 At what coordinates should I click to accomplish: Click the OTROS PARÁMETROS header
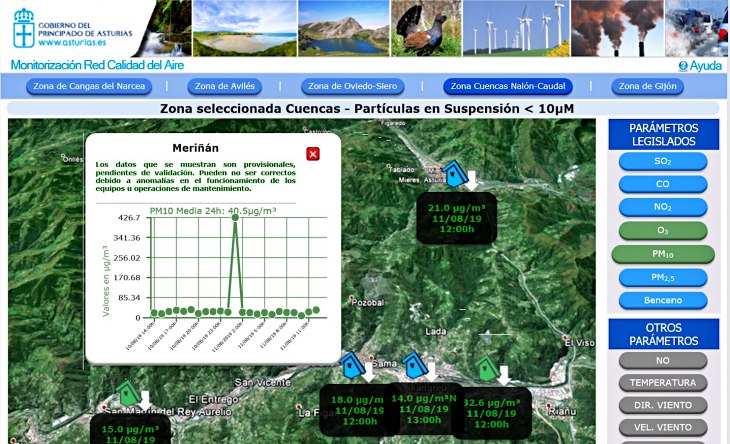click(663, 334)
